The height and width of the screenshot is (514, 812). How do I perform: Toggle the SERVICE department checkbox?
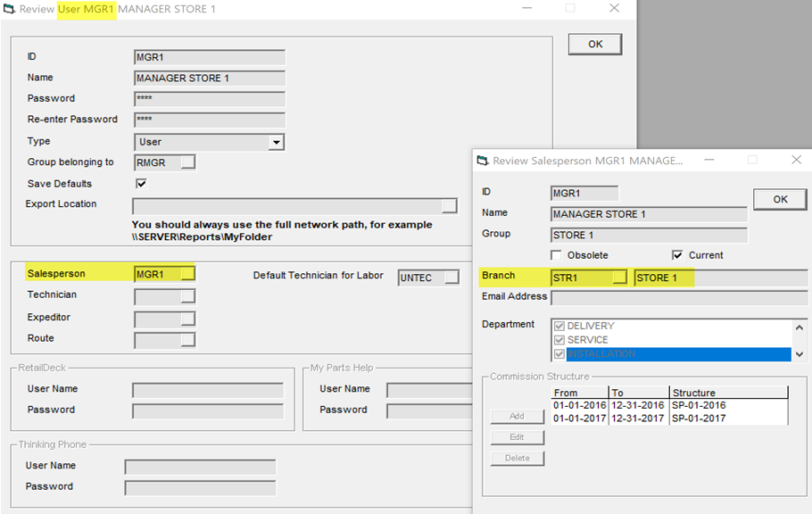559,340
